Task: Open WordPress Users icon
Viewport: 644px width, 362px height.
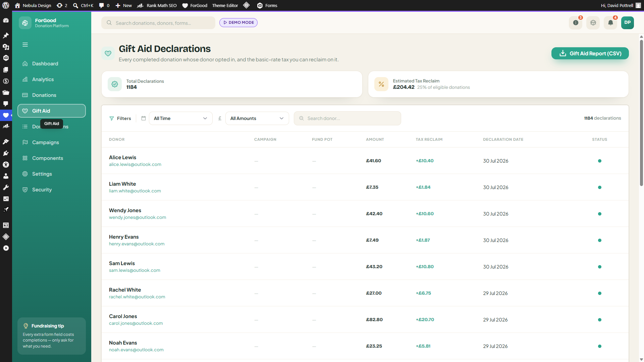Action: point(6,176)
